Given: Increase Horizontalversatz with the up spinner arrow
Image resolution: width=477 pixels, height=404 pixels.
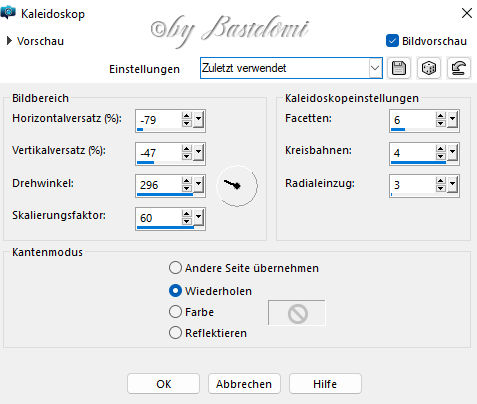Looking at the screenshot, I should 187,116.
